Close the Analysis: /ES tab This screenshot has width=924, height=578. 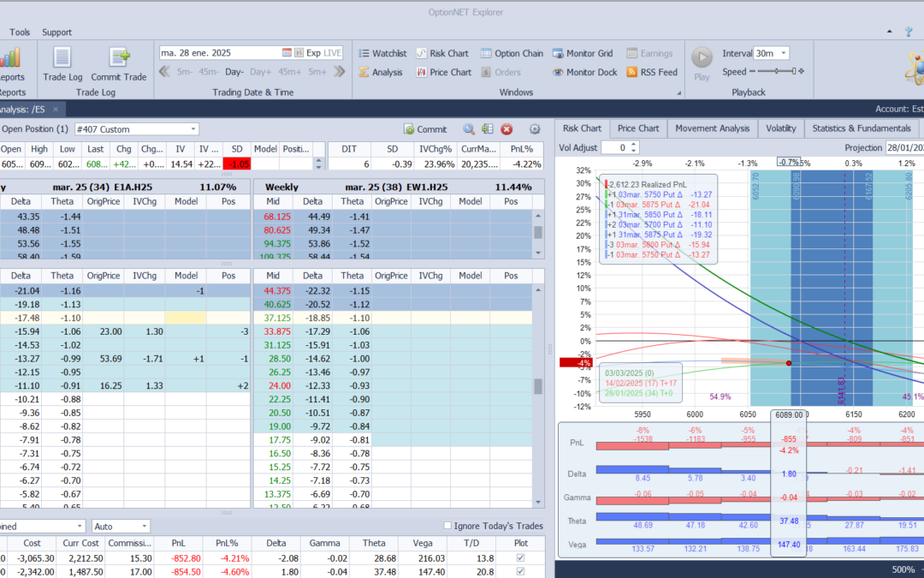pos(56,109)
